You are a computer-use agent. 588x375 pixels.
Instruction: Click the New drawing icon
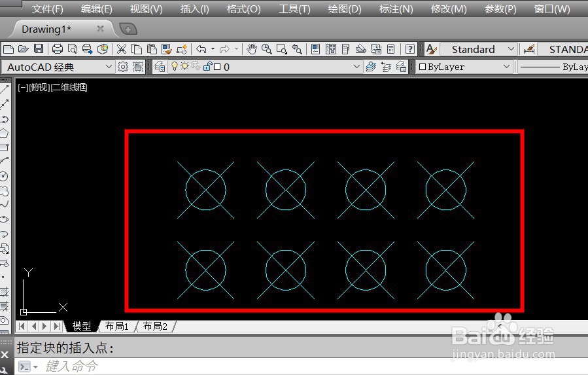(x=9, y=49)
